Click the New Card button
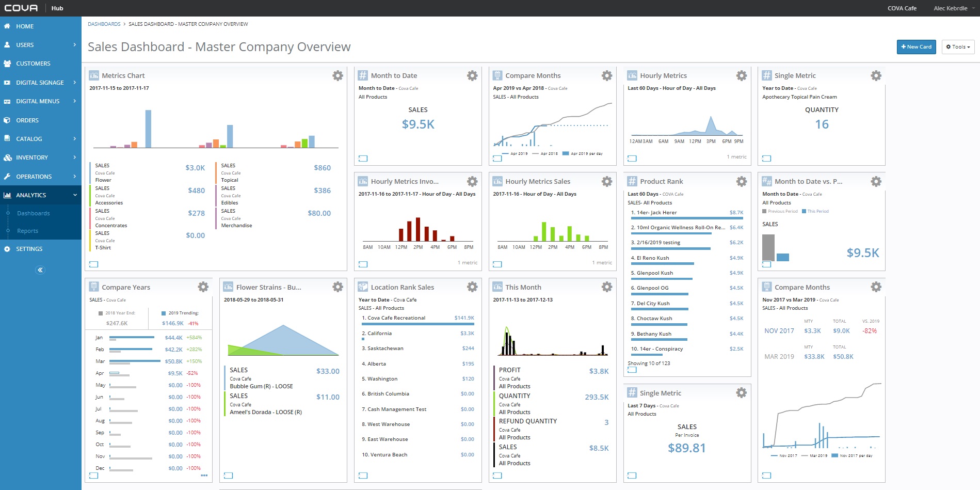 pos(916,47)
